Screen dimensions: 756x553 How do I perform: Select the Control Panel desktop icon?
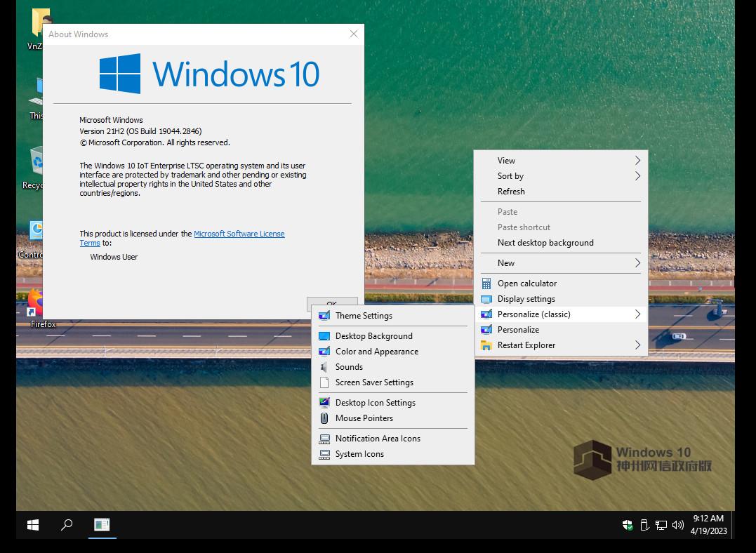click(x=32, y=239)
